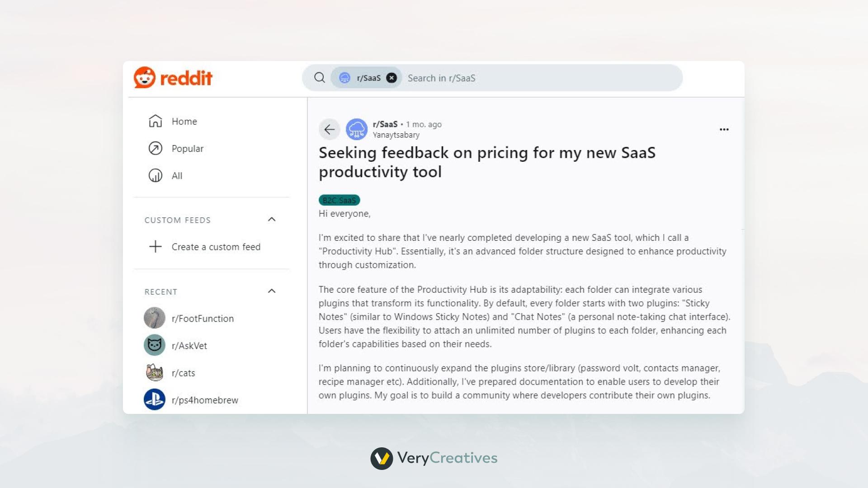Image resolution: width=868 pixels, height=488 pixels.
Task: Remove the r/SaaS search filter
Action: tap(392, 78)
